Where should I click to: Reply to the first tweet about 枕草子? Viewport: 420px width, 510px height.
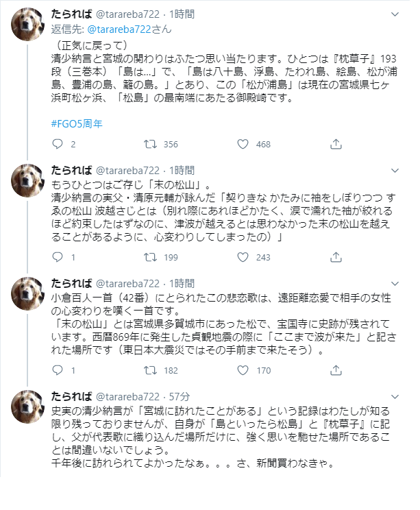click(58, 145)
